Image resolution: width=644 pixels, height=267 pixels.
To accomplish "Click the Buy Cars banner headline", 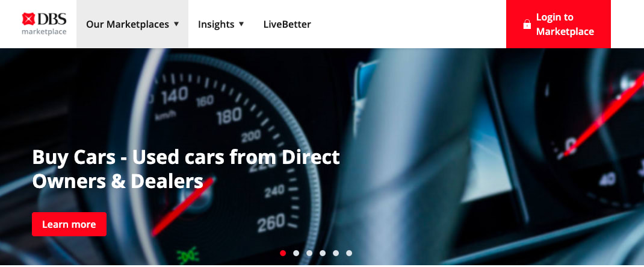I will pyautogui.click(x=186, y=169).
